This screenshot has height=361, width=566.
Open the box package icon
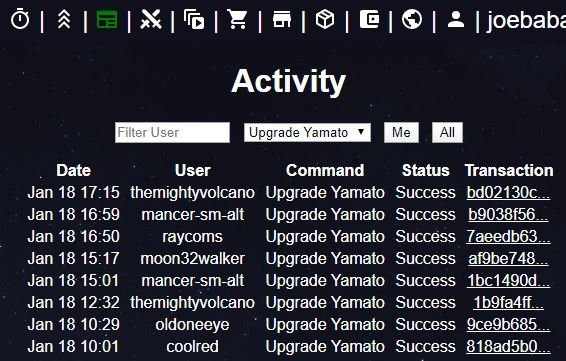tap(325, 19)
